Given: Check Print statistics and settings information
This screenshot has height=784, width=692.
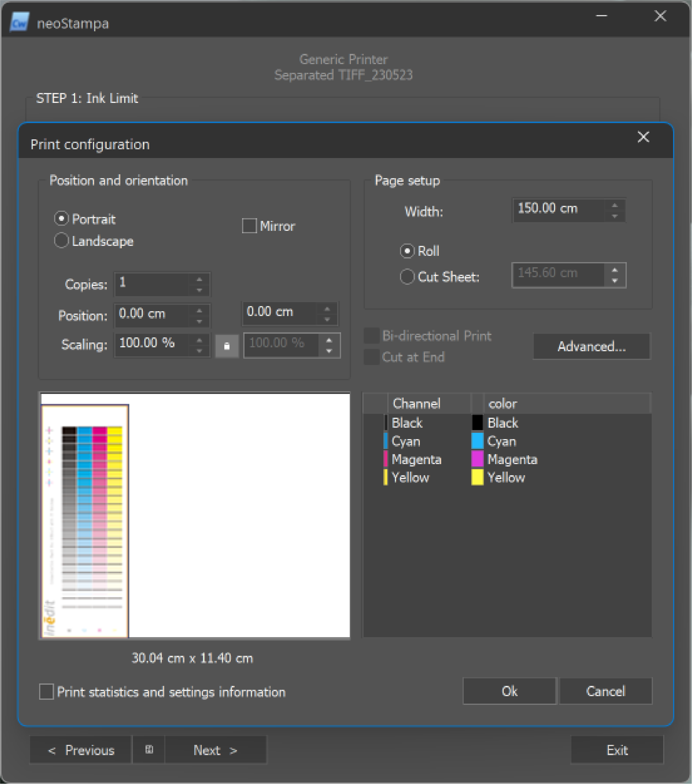Looking at the screenshot, I should [47, 692].
